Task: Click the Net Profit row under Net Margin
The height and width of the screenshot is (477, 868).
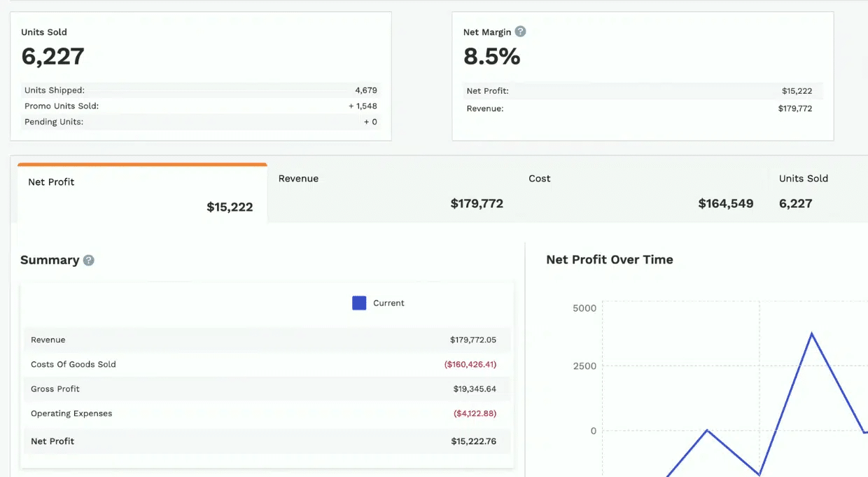Action: (642, 91)
